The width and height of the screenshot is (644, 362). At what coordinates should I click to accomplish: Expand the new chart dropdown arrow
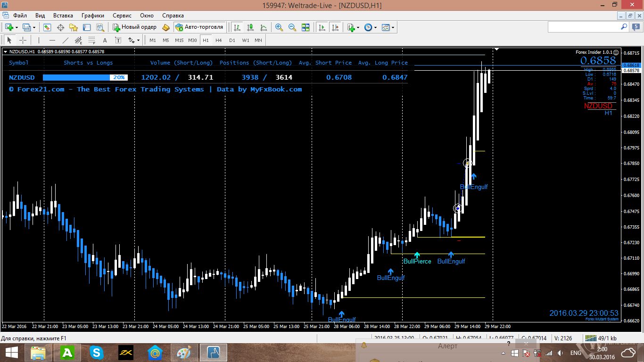click(x=16, y=28)
